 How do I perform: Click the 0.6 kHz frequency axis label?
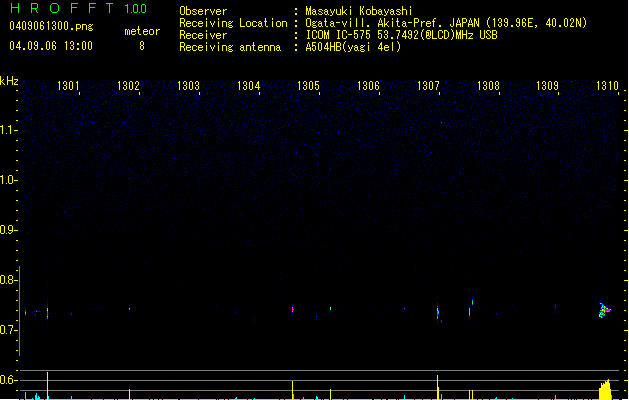coord(8,380)
